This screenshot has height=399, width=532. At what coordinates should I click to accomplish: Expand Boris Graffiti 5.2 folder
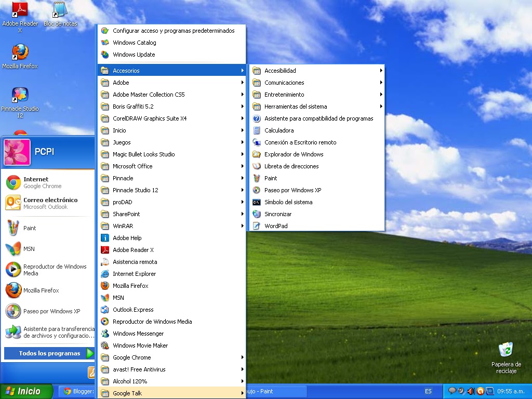[171, 106]
